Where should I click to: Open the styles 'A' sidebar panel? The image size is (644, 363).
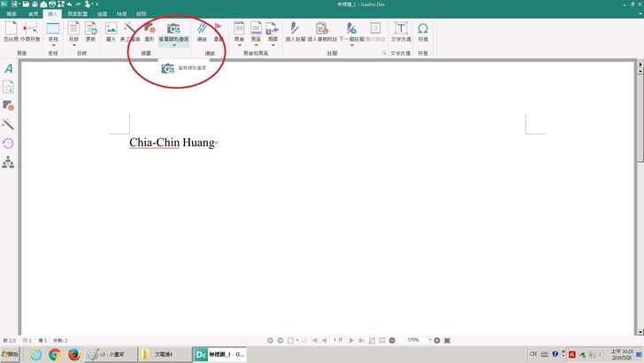tap(8, 68)
